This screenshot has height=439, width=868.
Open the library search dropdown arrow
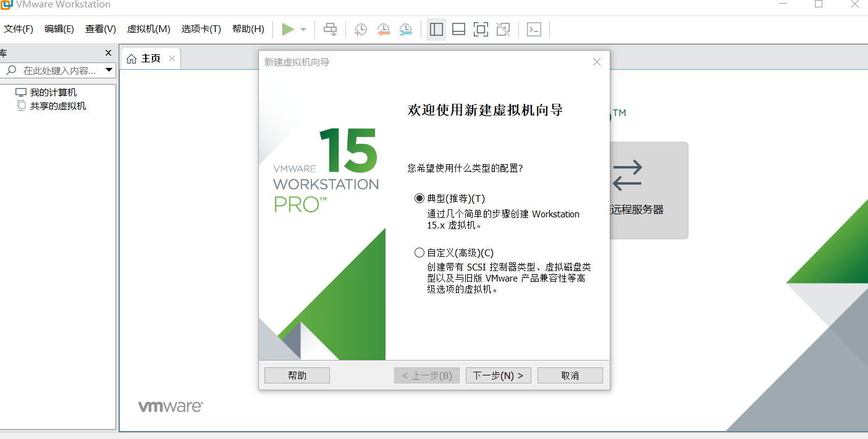[109, 70]
